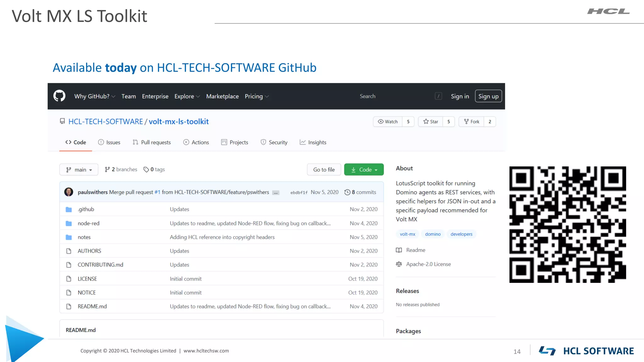
Task: Switch to the Security tab
Action: (274, 142)
